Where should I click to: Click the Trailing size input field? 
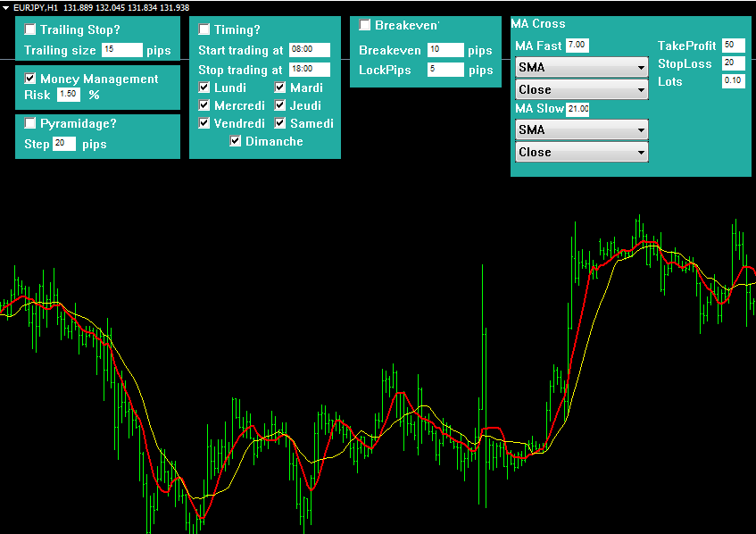(x=121, y=50)
